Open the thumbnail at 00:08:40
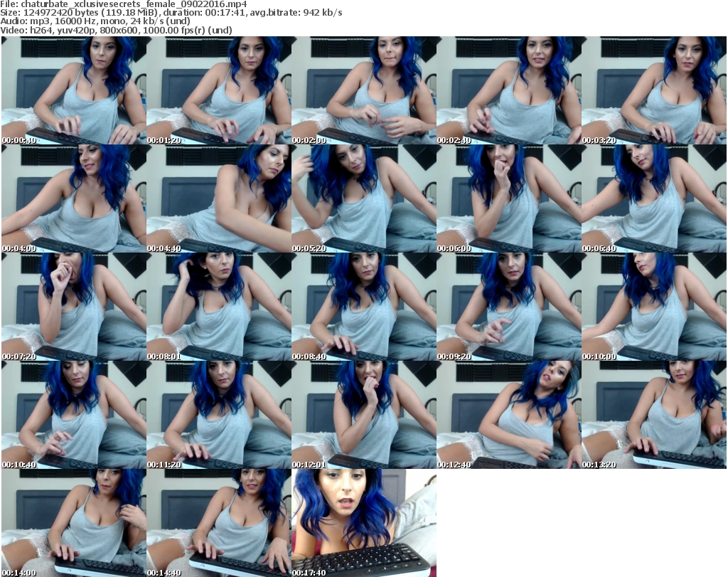Screen dimensions: 728x577 coord(364,307)
